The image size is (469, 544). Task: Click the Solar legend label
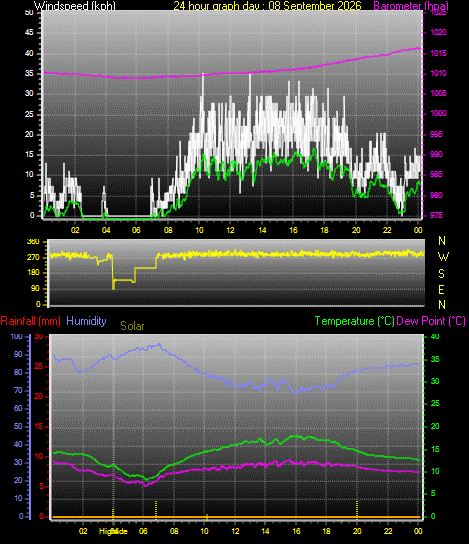(132, 326)
